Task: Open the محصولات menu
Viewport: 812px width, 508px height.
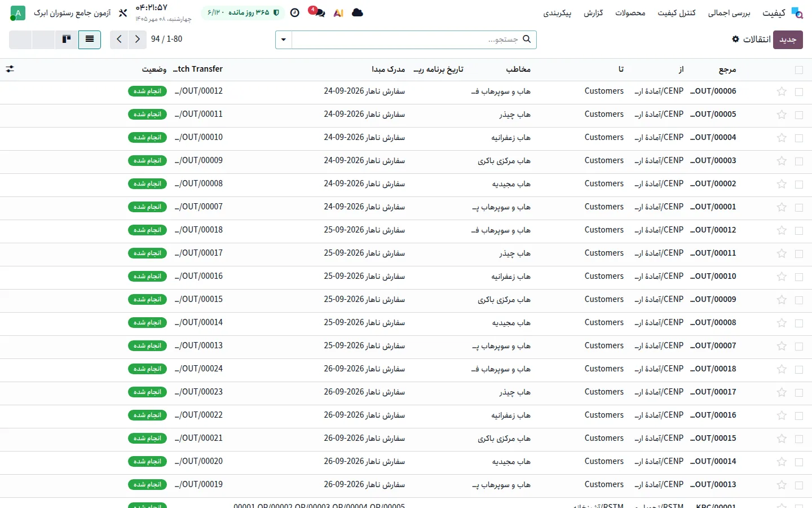Action: pos(630,12)
